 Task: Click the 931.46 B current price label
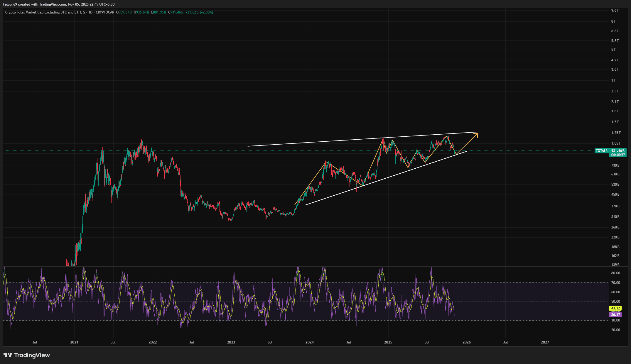[x=618, y=151]
